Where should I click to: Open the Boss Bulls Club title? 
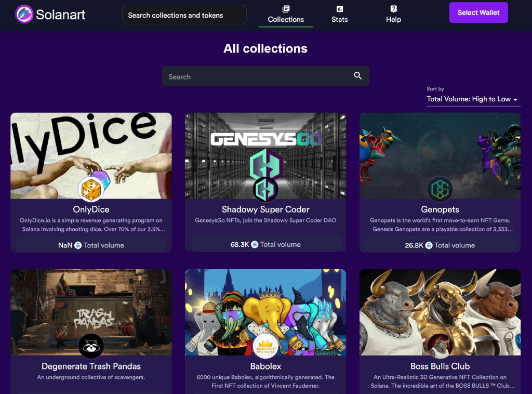(440, 366)
